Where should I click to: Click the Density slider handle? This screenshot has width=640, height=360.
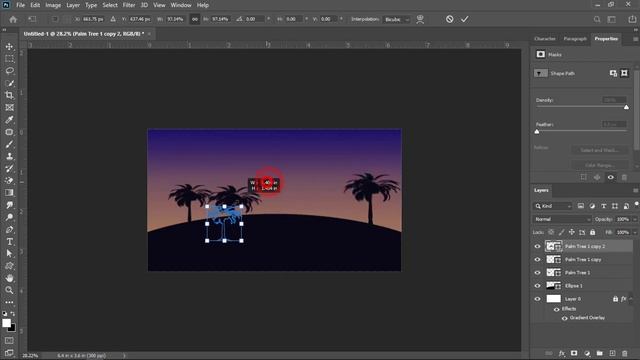point(626,107)
